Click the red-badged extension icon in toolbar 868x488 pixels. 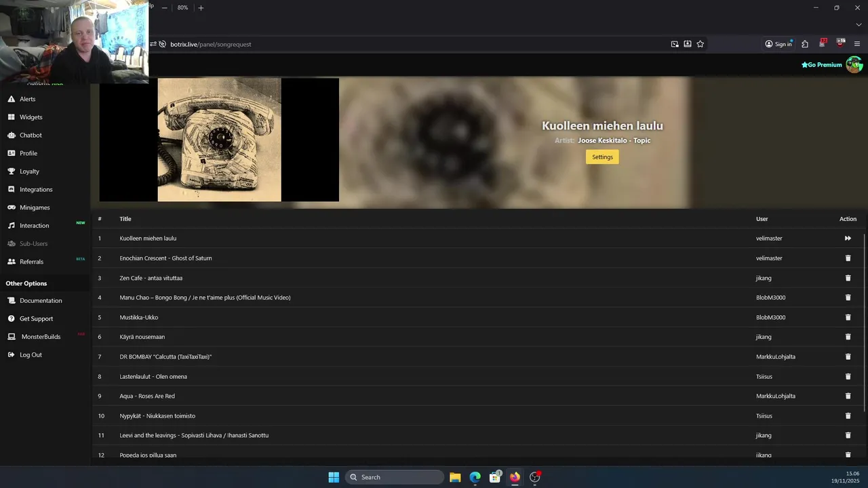click(823, 43)
